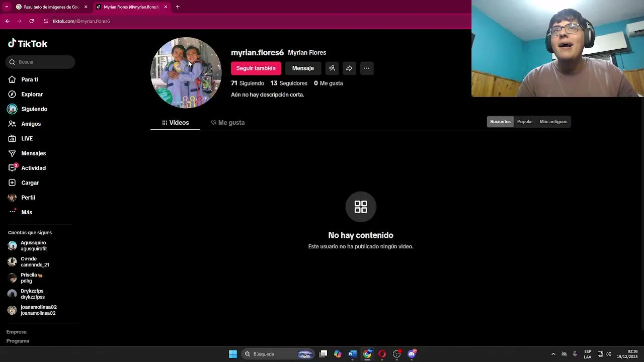
Task: Click Seguir también button
Action: [x=256, y=68]
